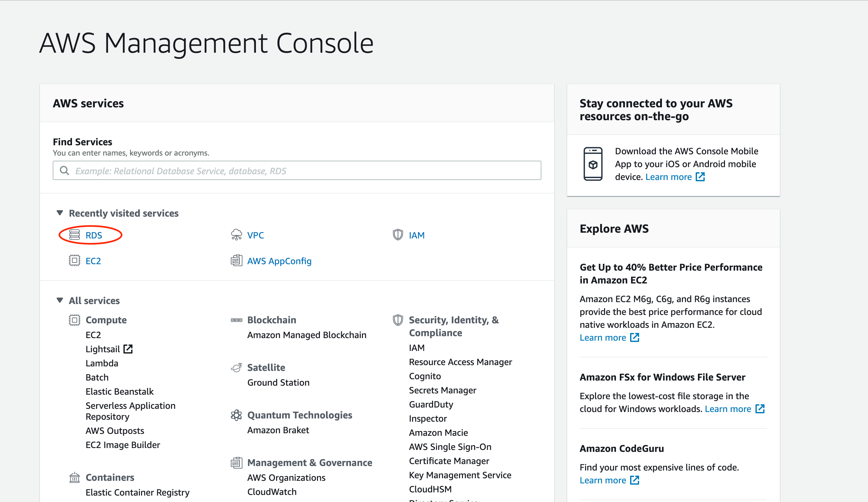Viewport: 868px width, 502px height.
Task: Click the IAM shield icon in recently visited
Action: click(398, 235)
